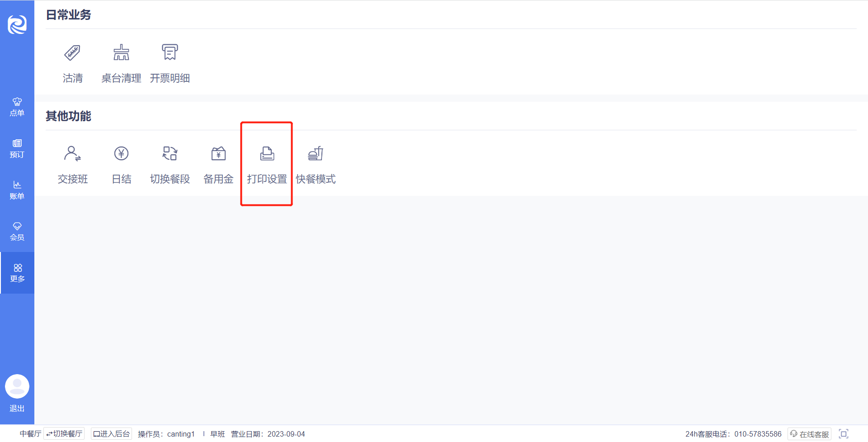This screenshot has width=868, height=442.
Task: Select 切换餐段 meal period switch
Action: (x=170, y=165)
